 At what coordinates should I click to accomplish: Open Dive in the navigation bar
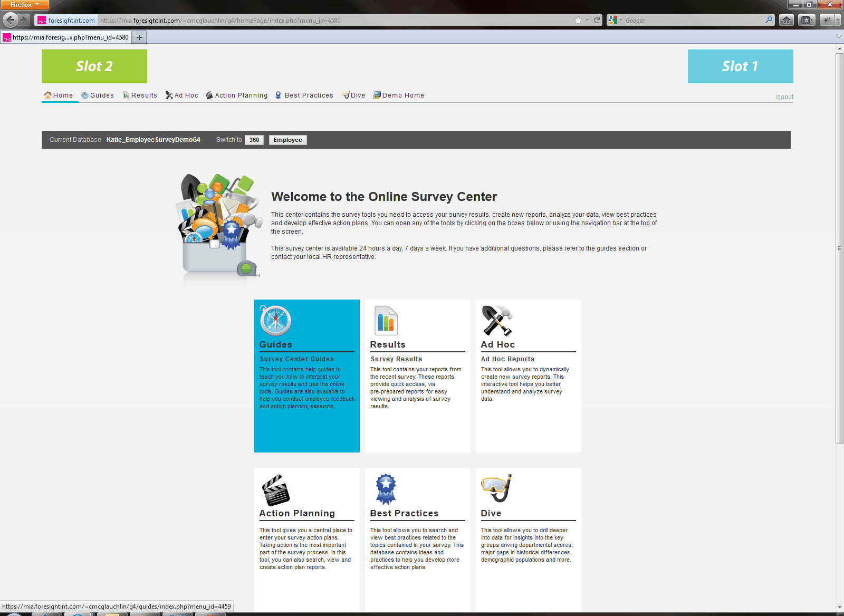coord(353,95)
